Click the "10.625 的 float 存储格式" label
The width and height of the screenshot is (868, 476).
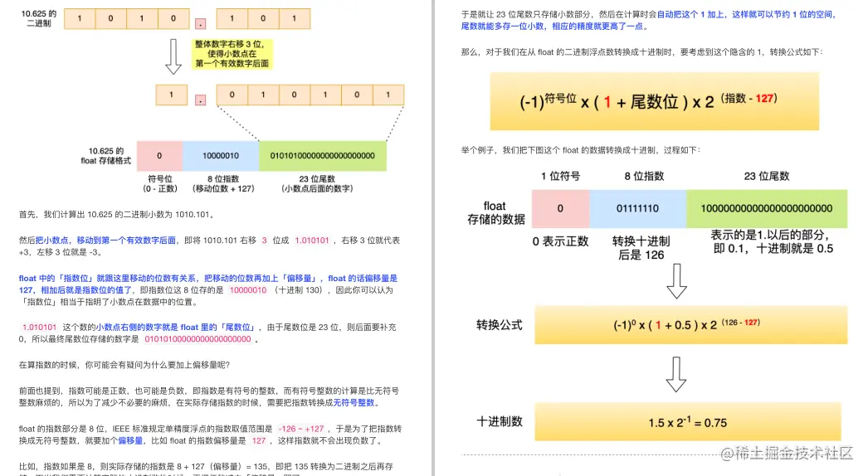point(106,156)
